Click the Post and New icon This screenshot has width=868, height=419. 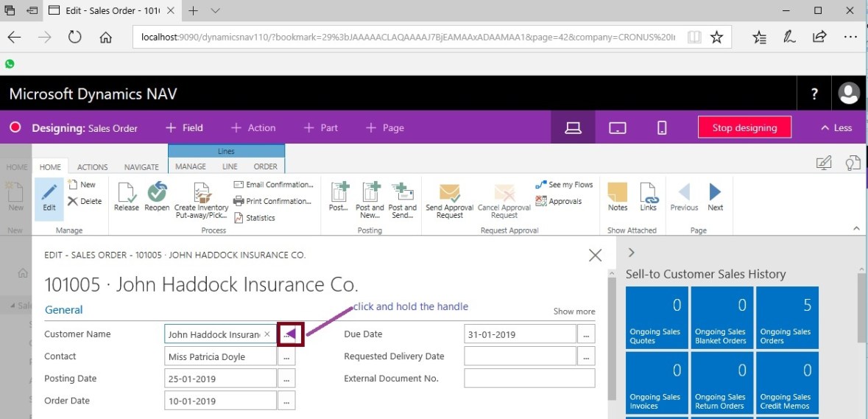[370, 193]
